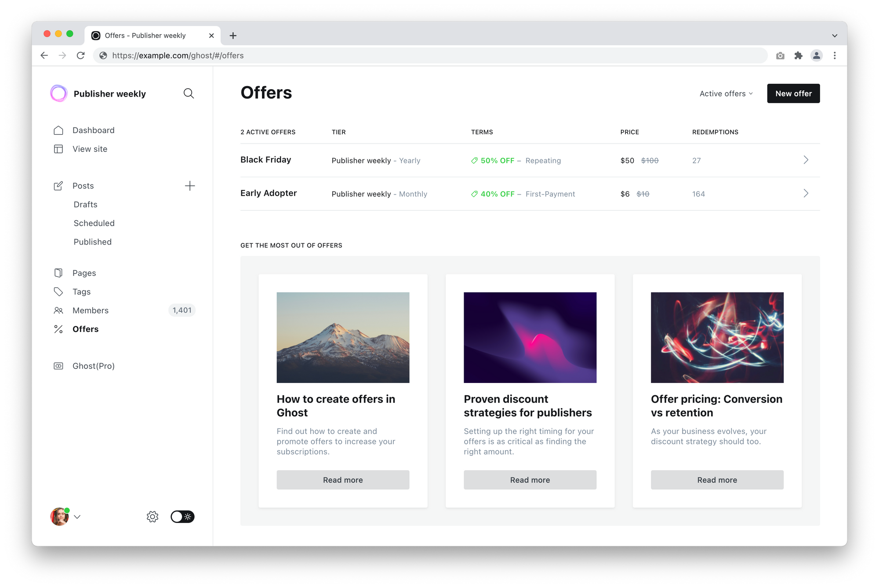Image resolution: width=879 pixels, height=588 pixels.
Task: Click the plus icon next to Posts
Action: [x=190, y=186]
